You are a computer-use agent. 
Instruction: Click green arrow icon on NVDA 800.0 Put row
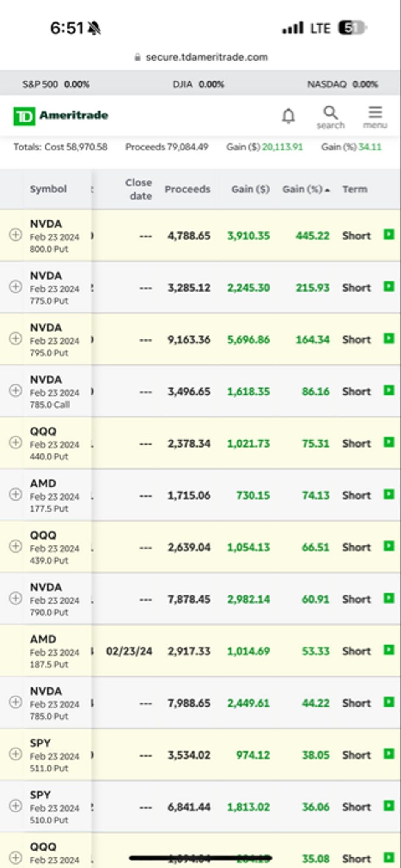[389, 234]
